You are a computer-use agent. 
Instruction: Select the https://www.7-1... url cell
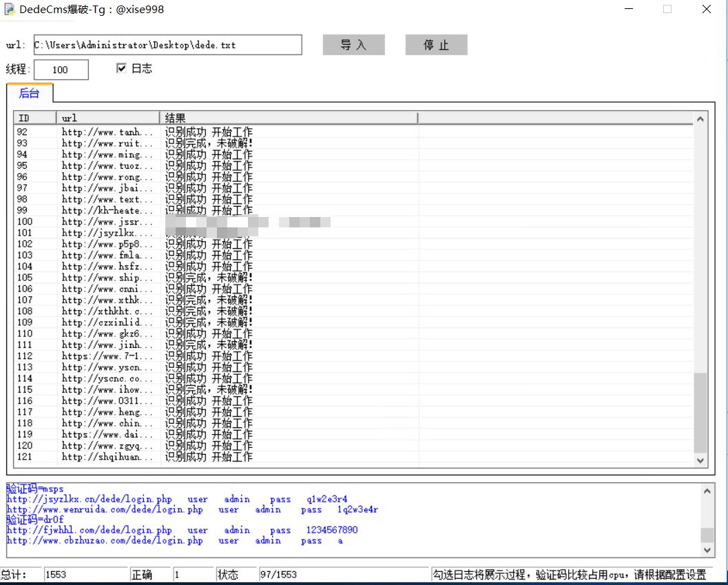[107, 356]
